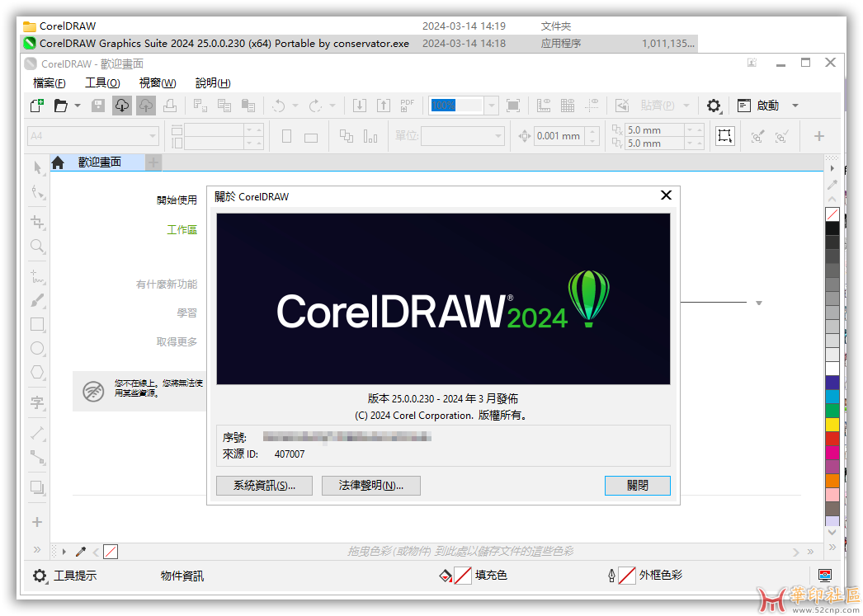Expand the color palette flyout arrow
This screenshot has height=616, width=863.
[x=832, y=168]
